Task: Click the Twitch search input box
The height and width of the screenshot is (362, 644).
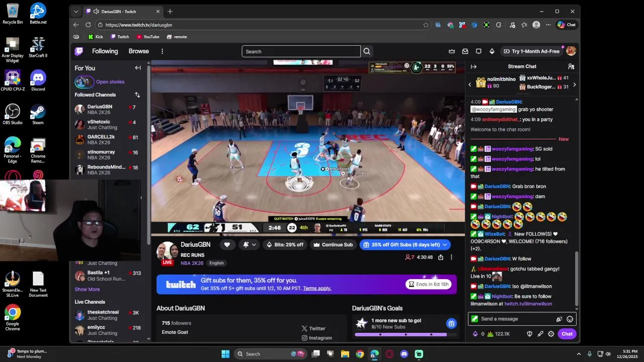Action: click(301, 51)
